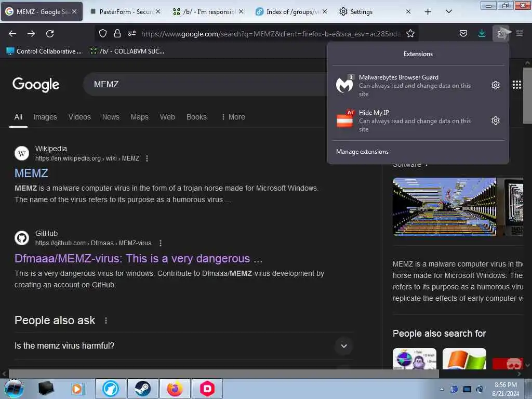This screenshot has width=532, height=399.
Task: Focus the Firefox address bar URL
Action: click(x=271, y=34)
